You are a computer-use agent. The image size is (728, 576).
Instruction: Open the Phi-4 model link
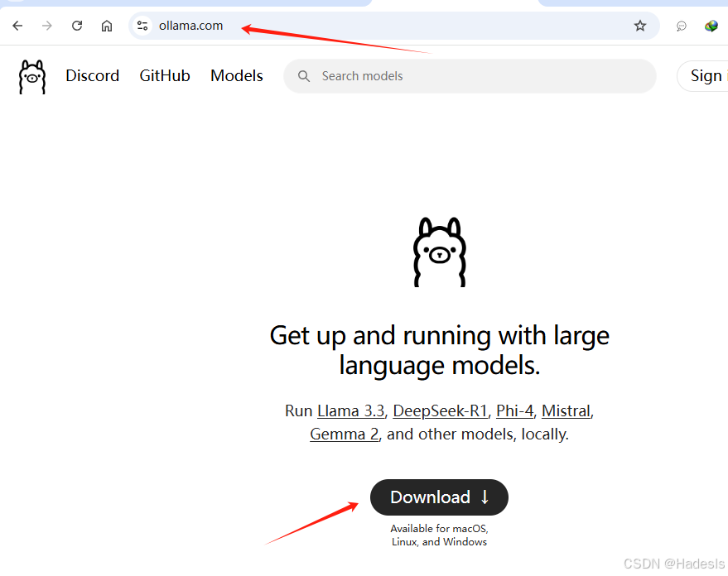click(515, 411)
